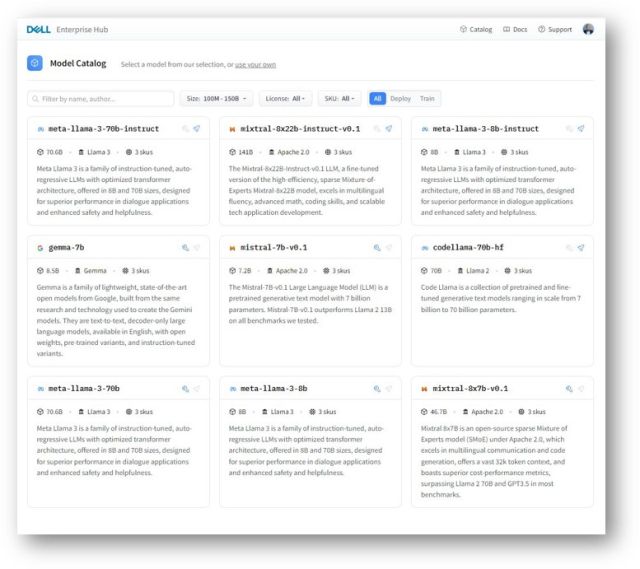Go to Catalog in top navigation
Screen dimensions: 640x569
476,29
